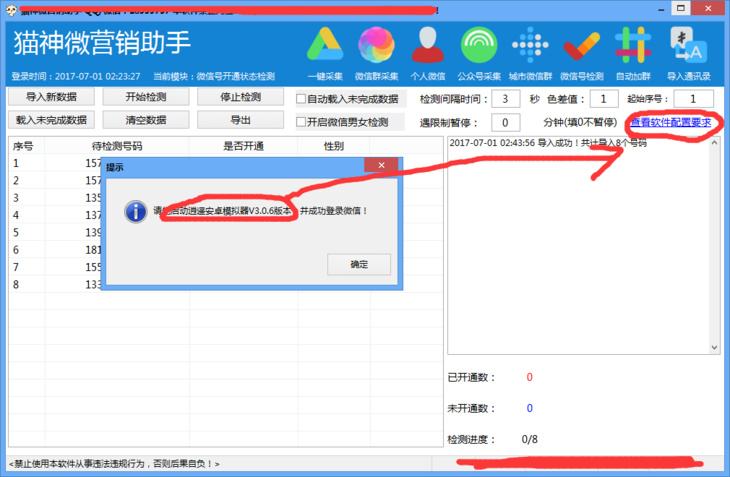Click 导入新数据 button

[x=51, y=97]
